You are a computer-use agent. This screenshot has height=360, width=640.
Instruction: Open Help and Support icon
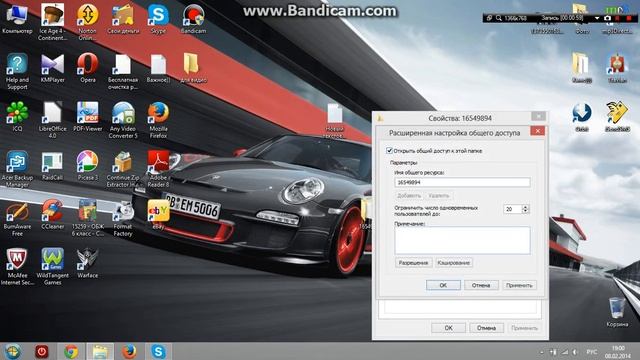click(x=17, y=72)
